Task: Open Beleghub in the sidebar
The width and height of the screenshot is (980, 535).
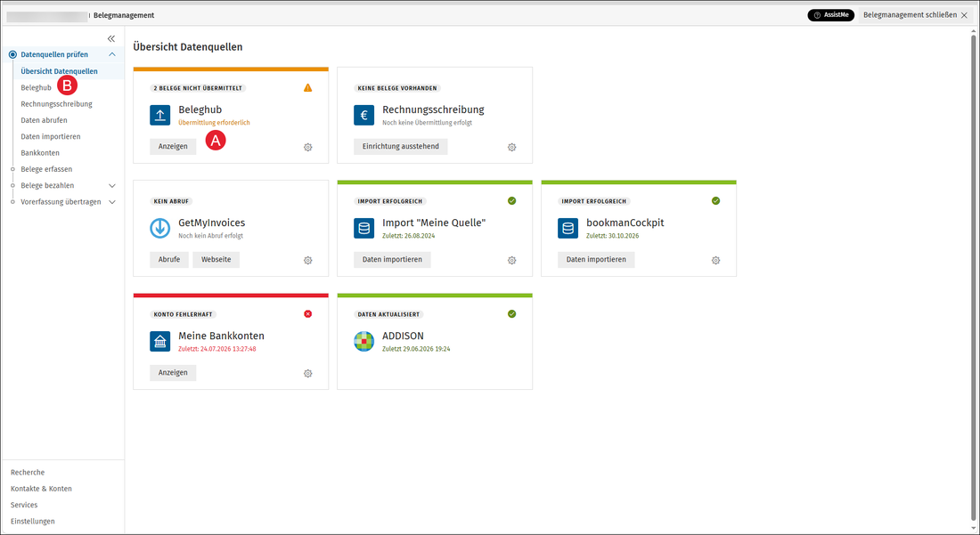Action: tap(37, 87)
